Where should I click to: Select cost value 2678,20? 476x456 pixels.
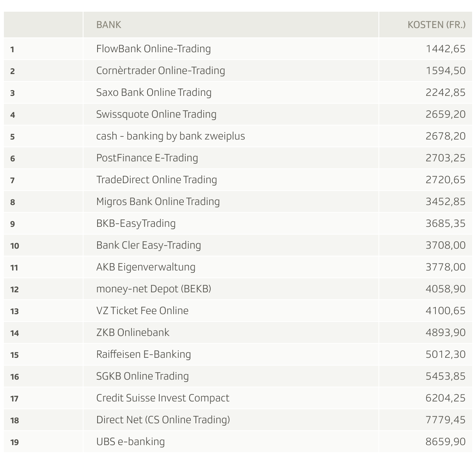pos(446,136)
